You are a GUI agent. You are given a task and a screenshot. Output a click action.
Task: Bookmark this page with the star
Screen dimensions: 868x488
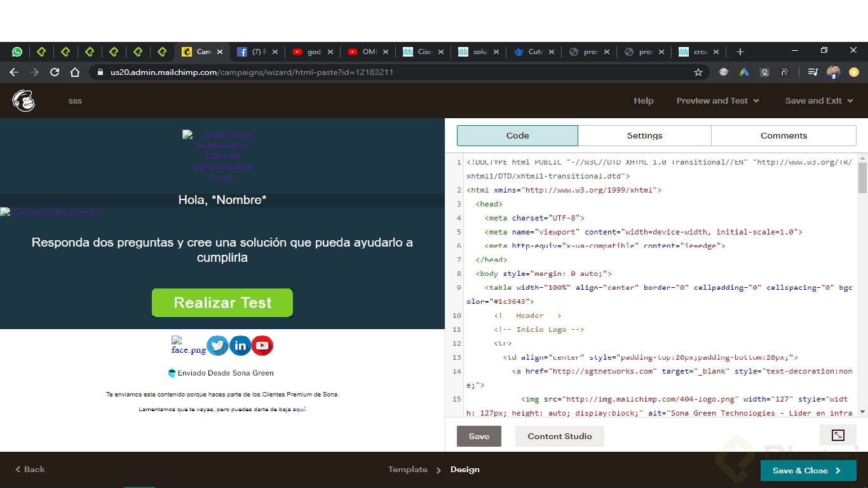tap(698, 72)
